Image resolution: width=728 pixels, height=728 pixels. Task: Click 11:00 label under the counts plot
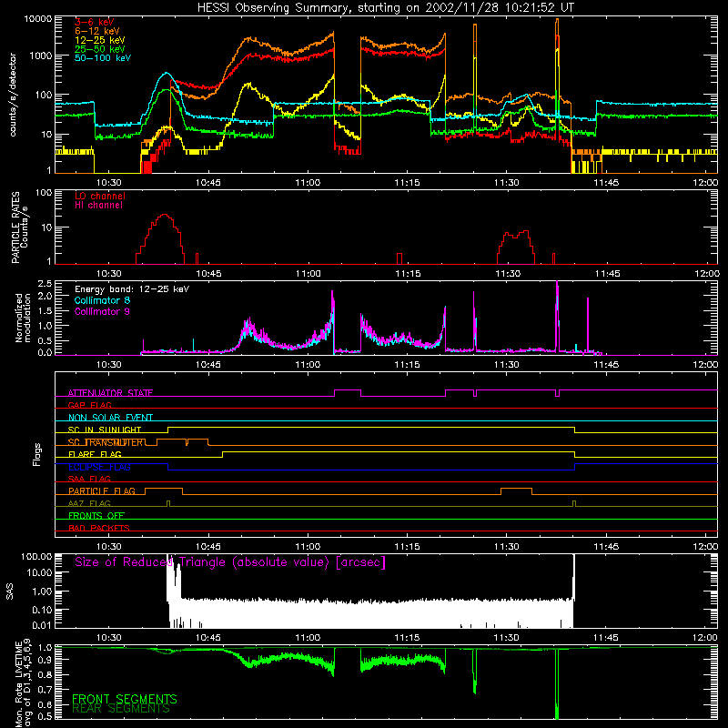click(308, 183)
